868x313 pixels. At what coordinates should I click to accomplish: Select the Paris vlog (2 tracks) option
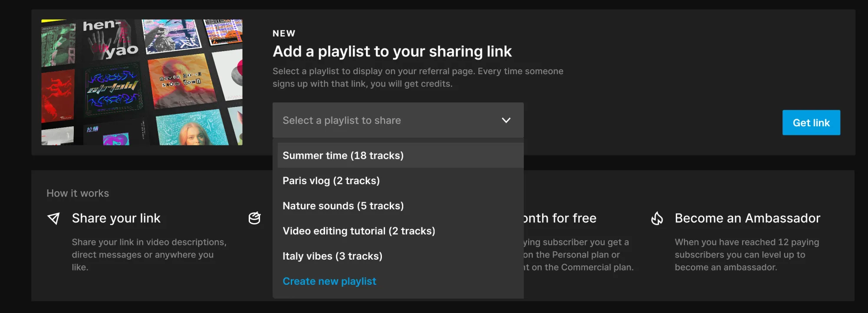pos(331,181)
